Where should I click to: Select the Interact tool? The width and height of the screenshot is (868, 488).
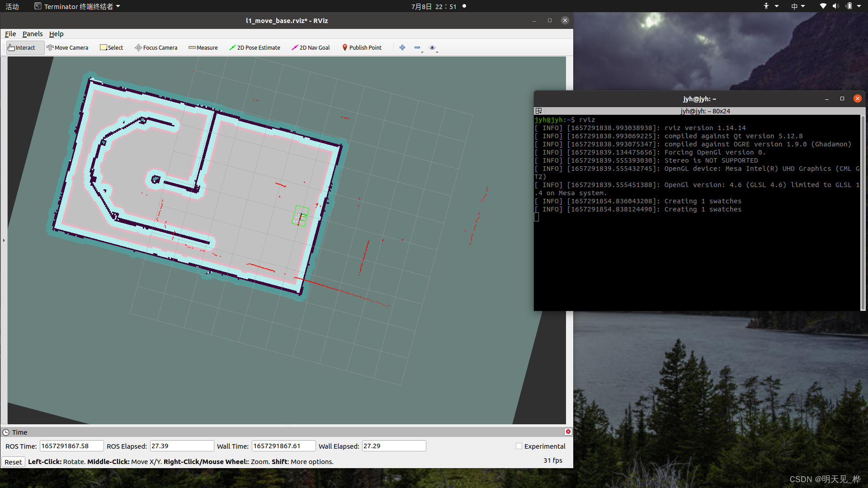point(22,47)
